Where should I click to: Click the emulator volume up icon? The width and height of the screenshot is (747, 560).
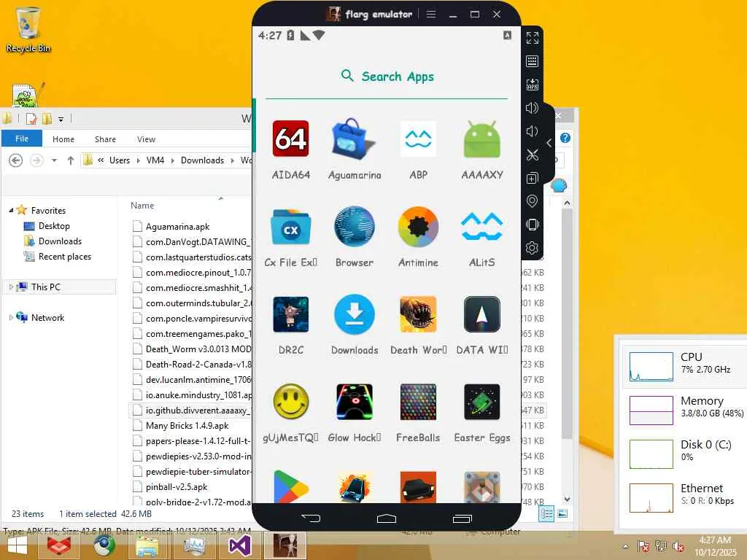click(532, 108)
